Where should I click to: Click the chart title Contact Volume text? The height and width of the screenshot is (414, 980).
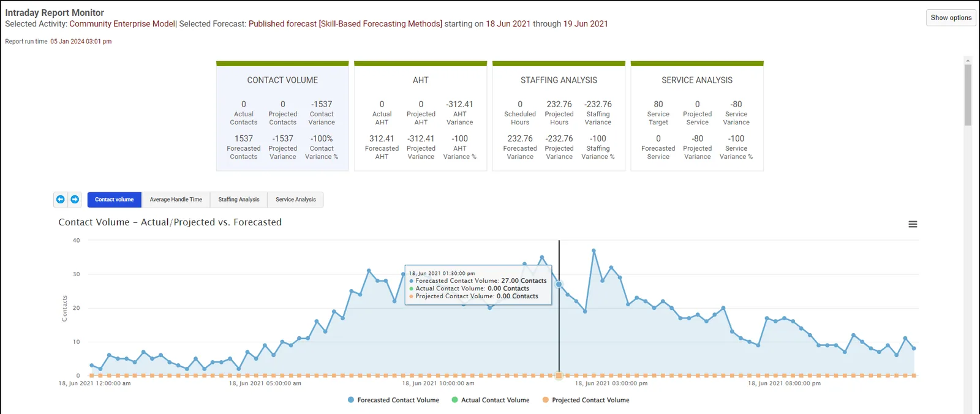[170, 222]
